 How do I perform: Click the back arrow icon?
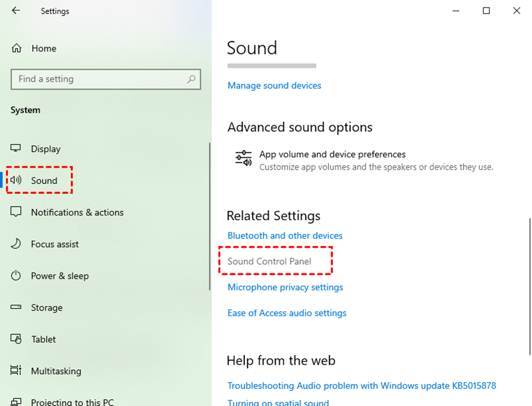pyautogui.click(x=16, y=11)
